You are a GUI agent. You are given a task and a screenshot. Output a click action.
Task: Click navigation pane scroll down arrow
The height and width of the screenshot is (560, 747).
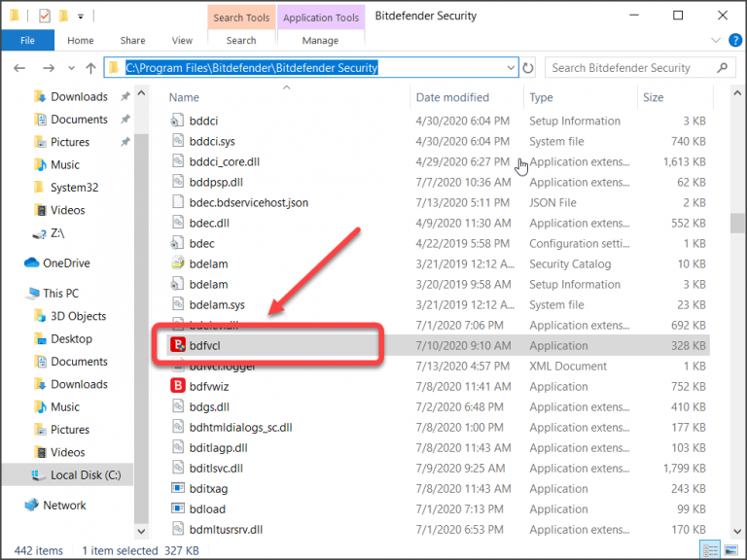coord(141,530)
